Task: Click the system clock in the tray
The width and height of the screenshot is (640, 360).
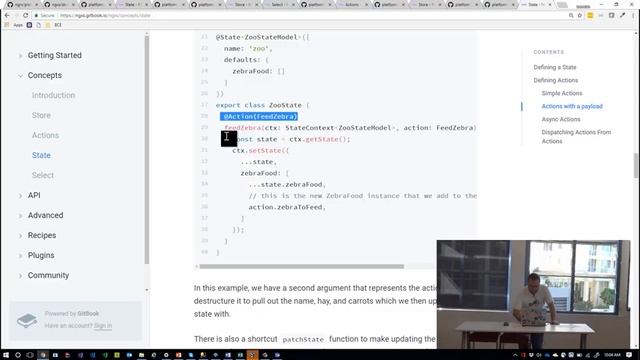Action: [x=612, y=355]
